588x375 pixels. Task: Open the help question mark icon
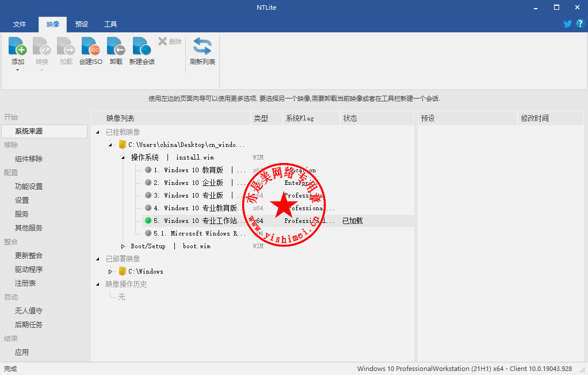click(580, 23)
